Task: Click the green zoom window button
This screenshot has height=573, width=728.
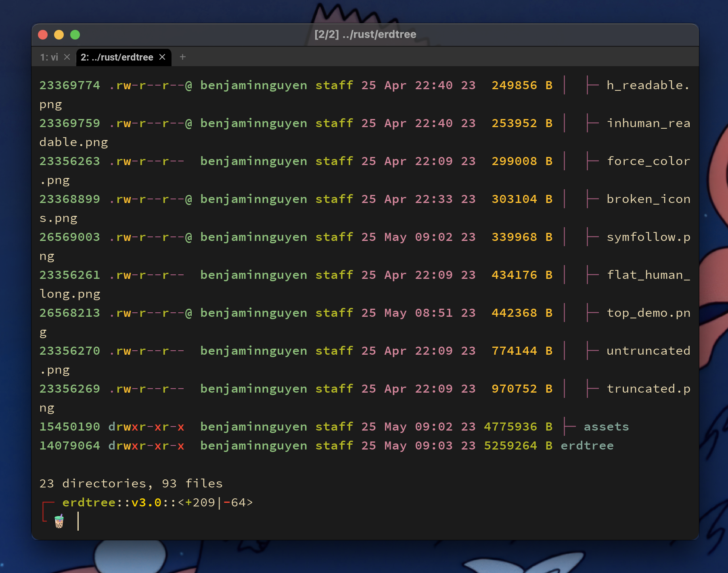Action: [x=75, y=35]
